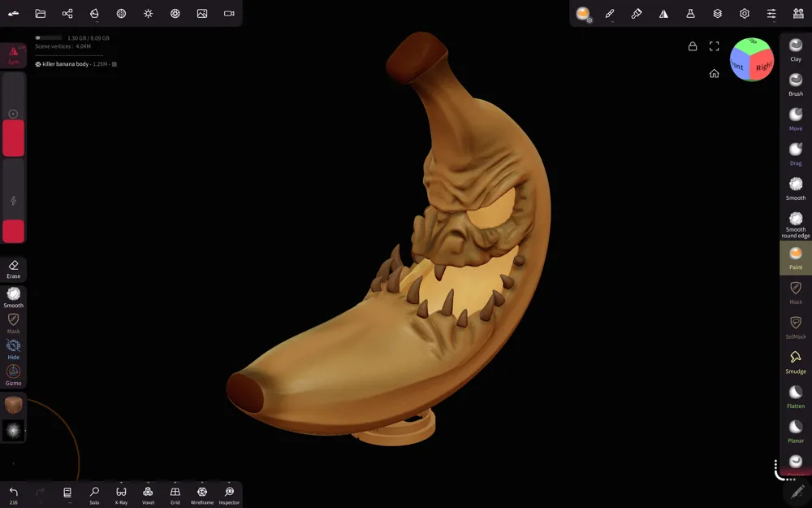Open the layers menu in top bar
Image resolution: width=812 pixels, height=508 pixels.
click(717, 14)
